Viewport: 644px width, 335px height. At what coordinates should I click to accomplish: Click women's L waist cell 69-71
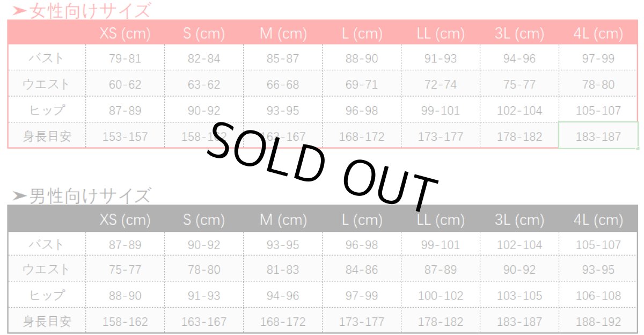point(362,84)
